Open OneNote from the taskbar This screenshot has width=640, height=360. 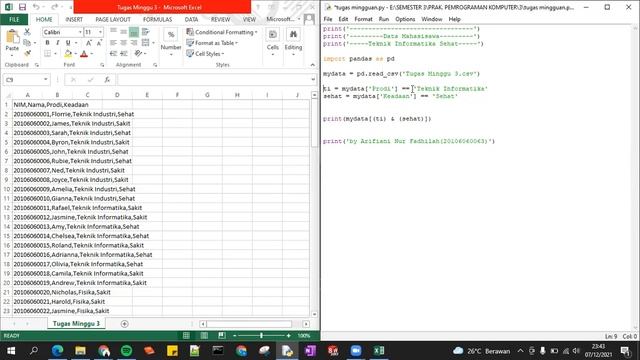(x=310, y=351)
